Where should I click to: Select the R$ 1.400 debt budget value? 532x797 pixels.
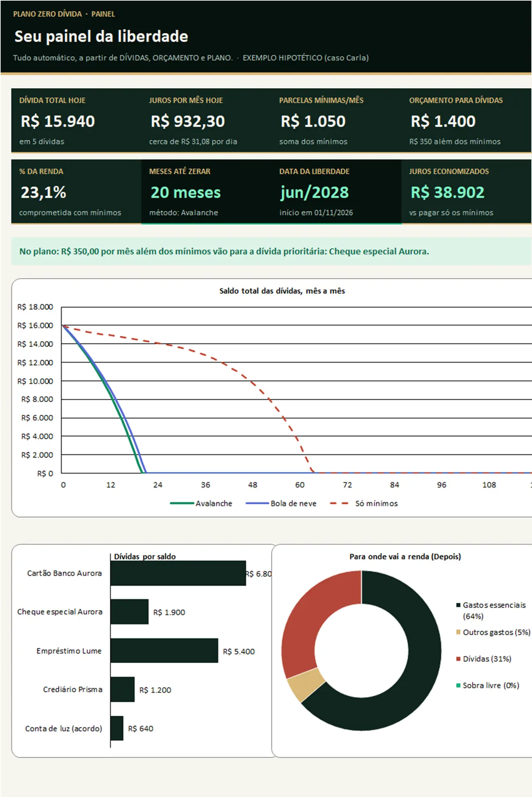click(443, 121)
